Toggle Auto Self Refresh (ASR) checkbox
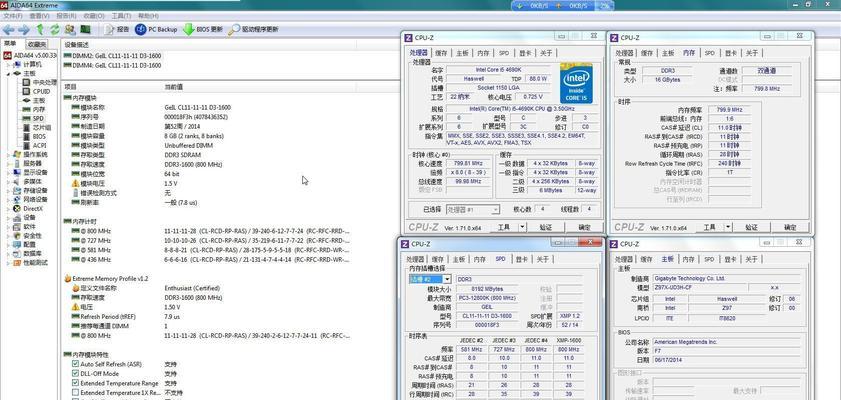The width and height of the screenshot is (841, 400). 75,364
